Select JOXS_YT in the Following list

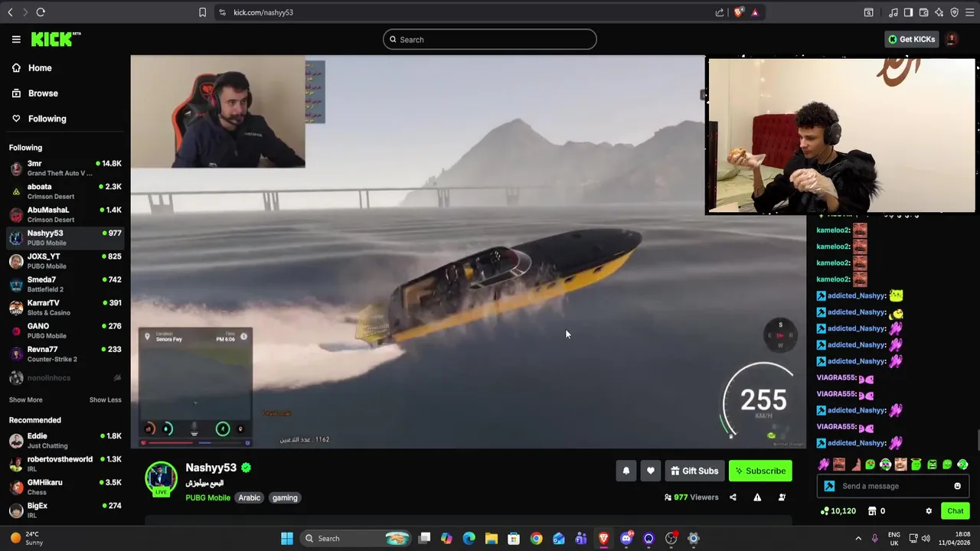click(x=64, y=261)
